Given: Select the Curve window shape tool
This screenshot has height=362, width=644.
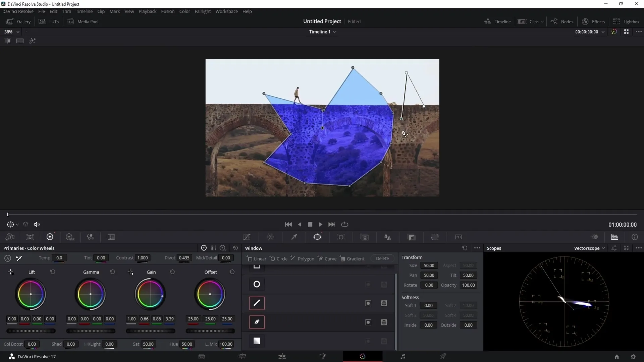Looking at the screenshot, I should coord(327,258).
